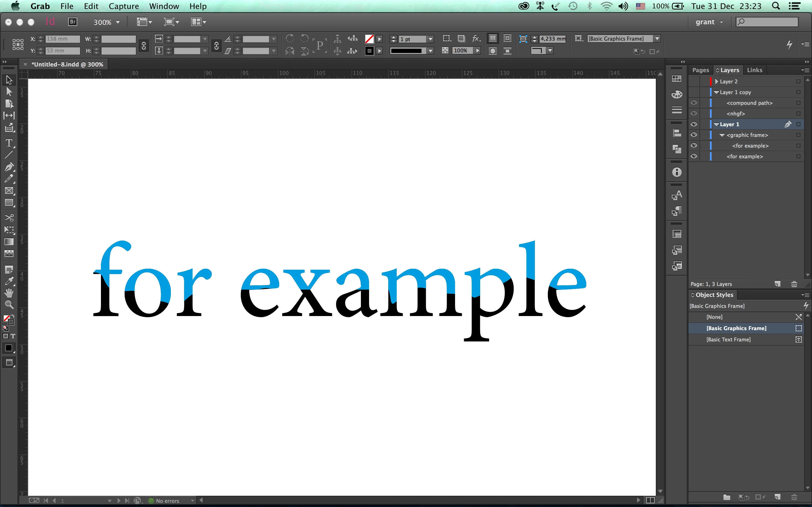Select the Zoom tool
The height and width of the screenshot is (507, 812).
9,304
